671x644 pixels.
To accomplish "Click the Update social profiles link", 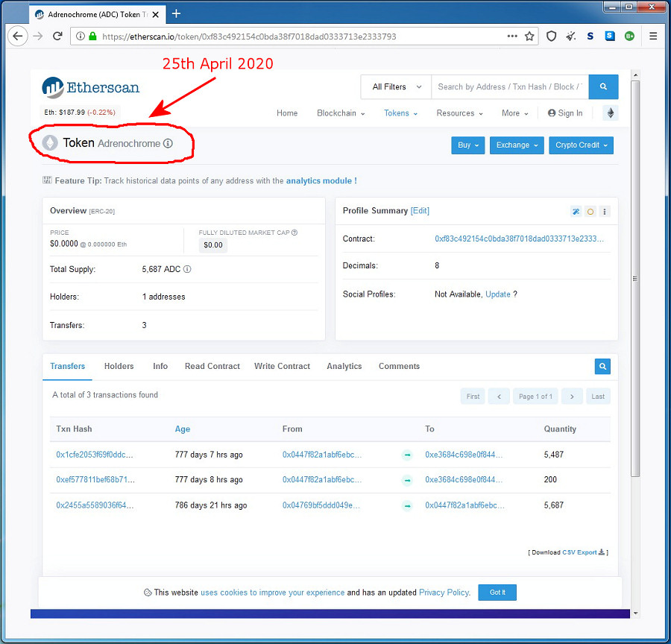I will tap(498, 294).
